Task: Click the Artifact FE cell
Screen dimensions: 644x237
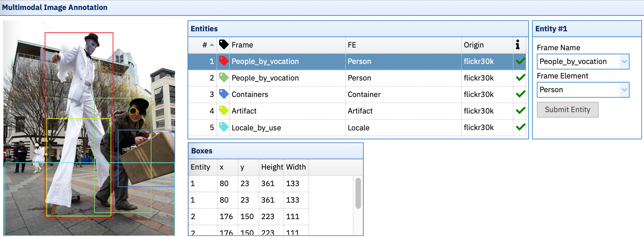Action: click(x=403, y=111)
